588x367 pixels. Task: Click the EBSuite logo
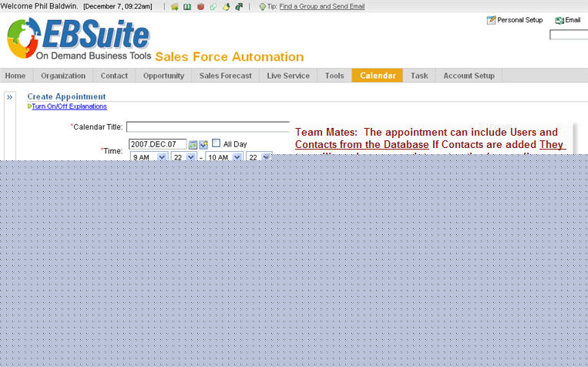[x=79, y=39]
